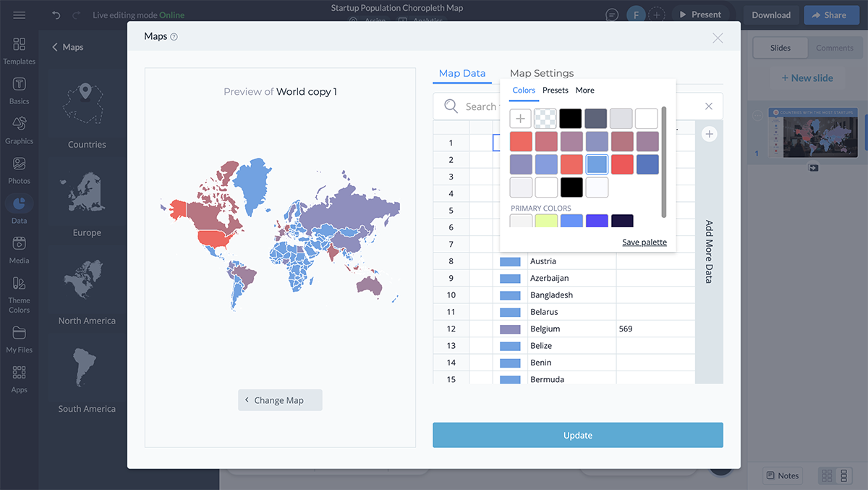Open the Templates panel in sidebar

19,51
